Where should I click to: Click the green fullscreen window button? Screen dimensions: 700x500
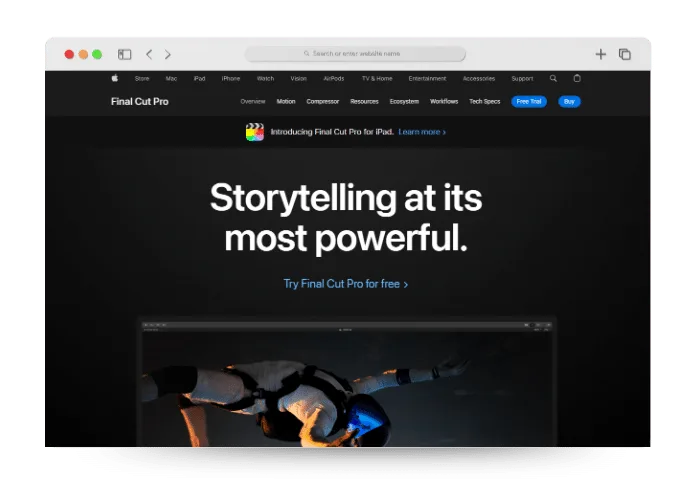[x=97, y=54]
